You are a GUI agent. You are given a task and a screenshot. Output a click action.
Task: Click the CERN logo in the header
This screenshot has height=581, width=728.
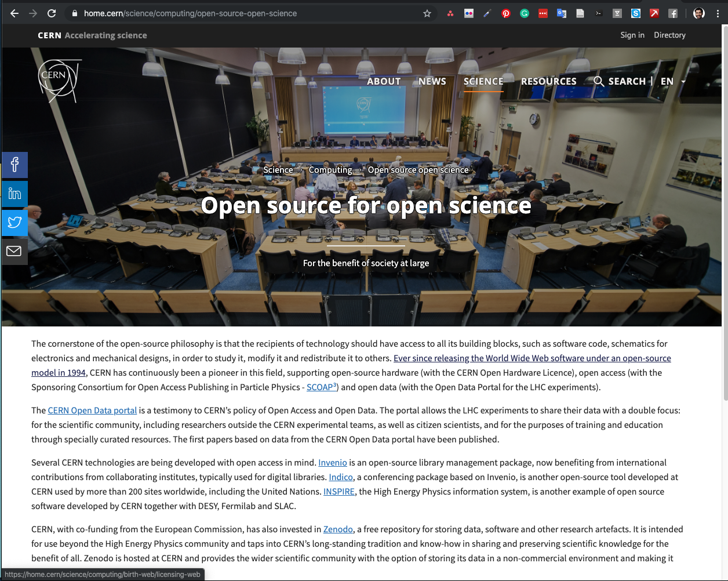click(x=59, y=81)
